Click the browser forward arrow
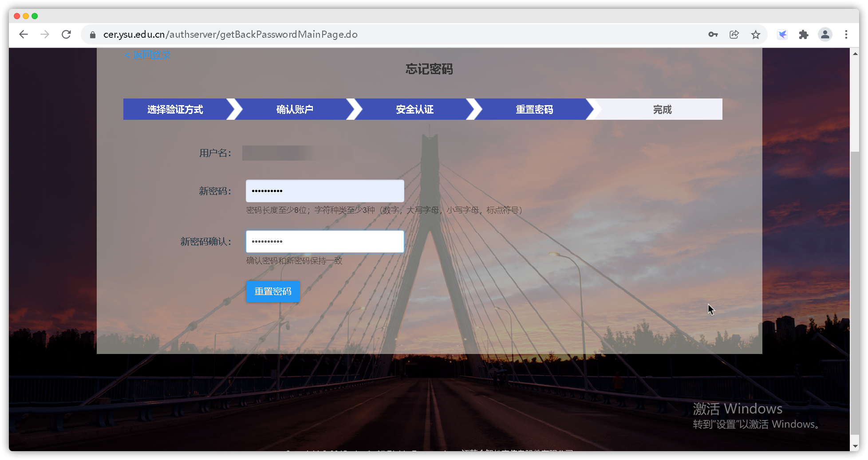868x460 pixels. click(45, 35)
